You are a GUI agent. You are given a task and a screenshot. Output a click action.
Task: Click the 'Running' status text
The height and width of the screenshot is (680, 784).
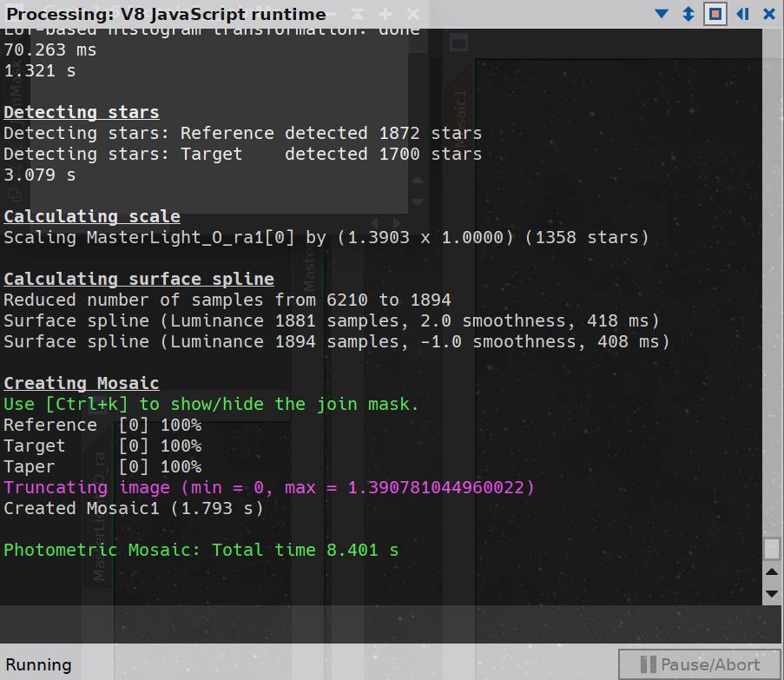pyautogui.click(x=38, y=665)
